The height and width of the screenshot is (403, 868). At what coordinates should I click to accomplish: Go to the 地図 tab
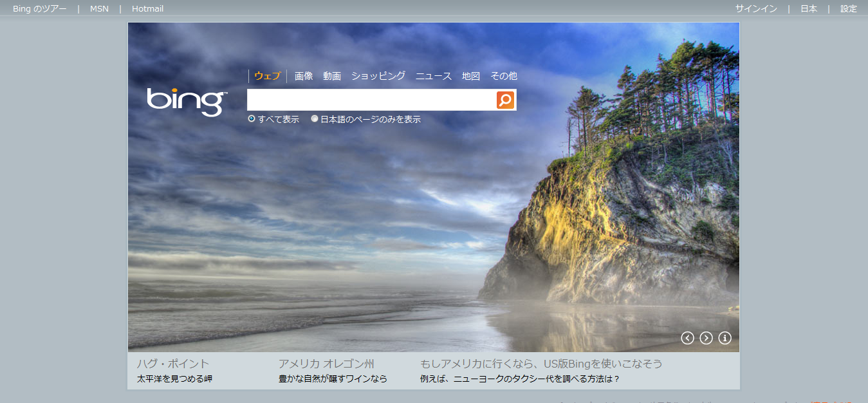point(471,76)
